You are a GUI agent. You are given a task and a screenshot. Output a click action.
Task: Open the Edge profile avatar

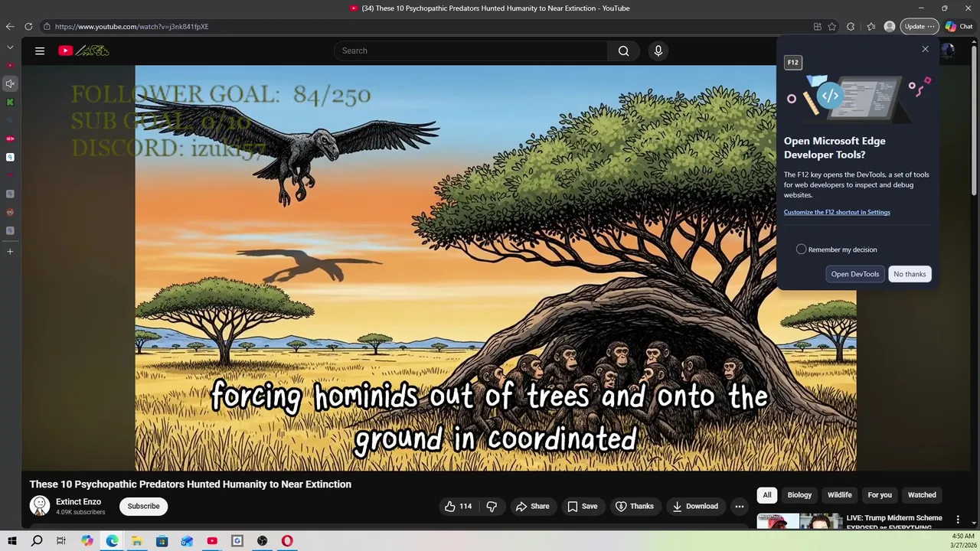(890, 27)
